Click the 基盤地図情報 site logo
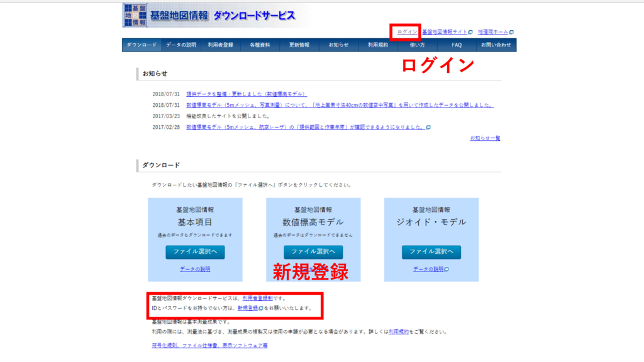Screen dimensions: 644x362 pos(209,15)
